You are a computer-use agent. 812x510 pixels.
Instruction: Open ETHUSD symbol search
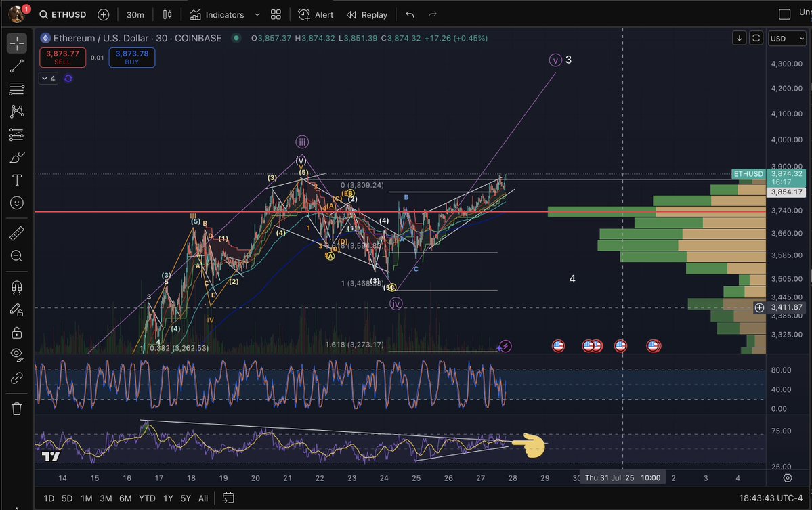[63, 14]
